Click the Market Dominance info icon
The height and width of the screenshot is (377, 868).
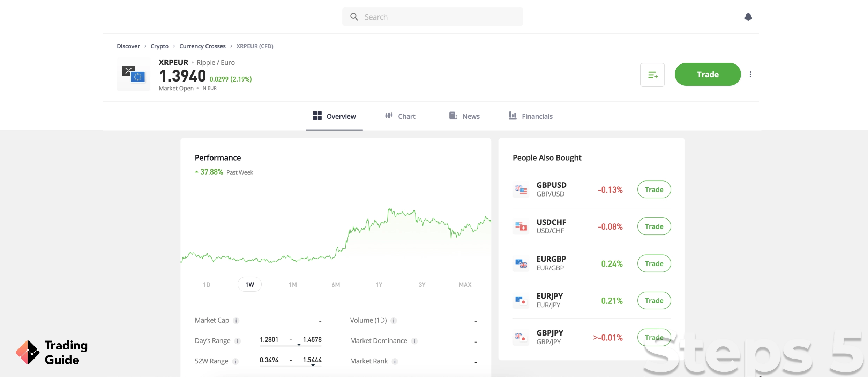[x=414, y=341]
